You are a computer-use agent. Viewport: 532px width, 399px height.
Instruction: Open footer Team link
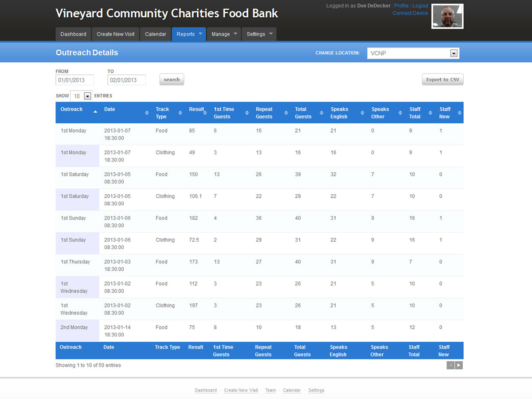click(x=270, y=390)
